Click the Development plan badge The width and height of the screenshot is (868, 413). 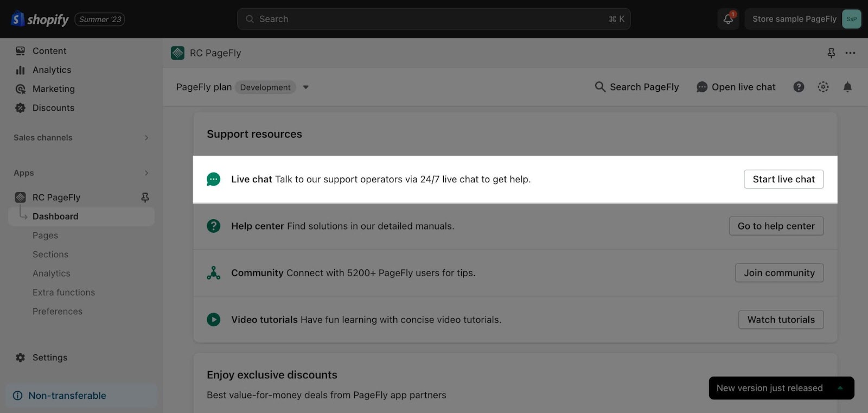(265, 87)
